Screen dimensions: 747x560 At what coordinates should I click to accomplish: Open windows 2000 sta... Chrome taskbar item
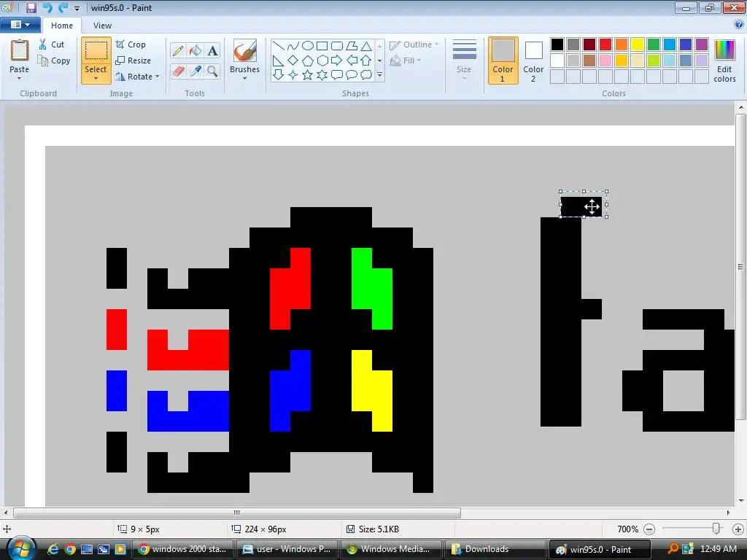click(x=182, y=549)
